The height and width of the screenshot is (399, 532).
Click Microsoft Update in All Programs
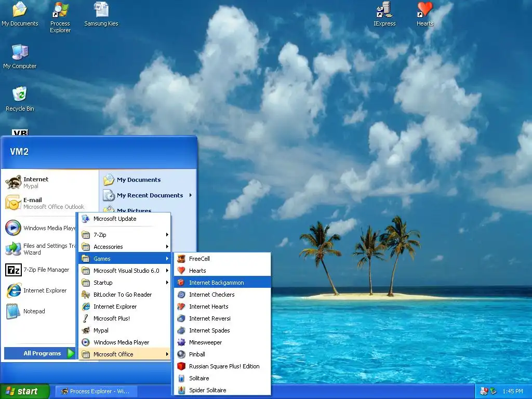click(x=125, y=219)
